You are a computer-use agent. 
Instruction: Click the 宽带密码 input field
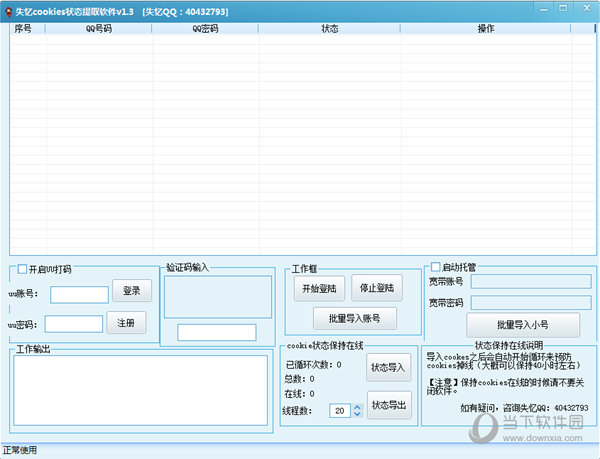pos(530,302)
